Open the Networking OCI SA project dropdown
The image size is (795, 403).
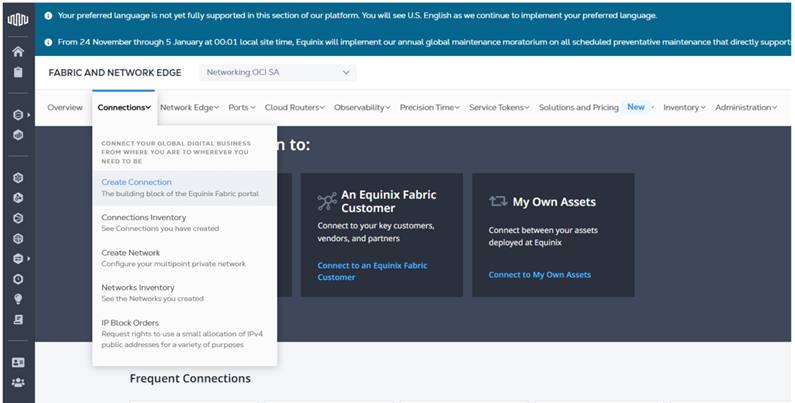pos(278,73)
